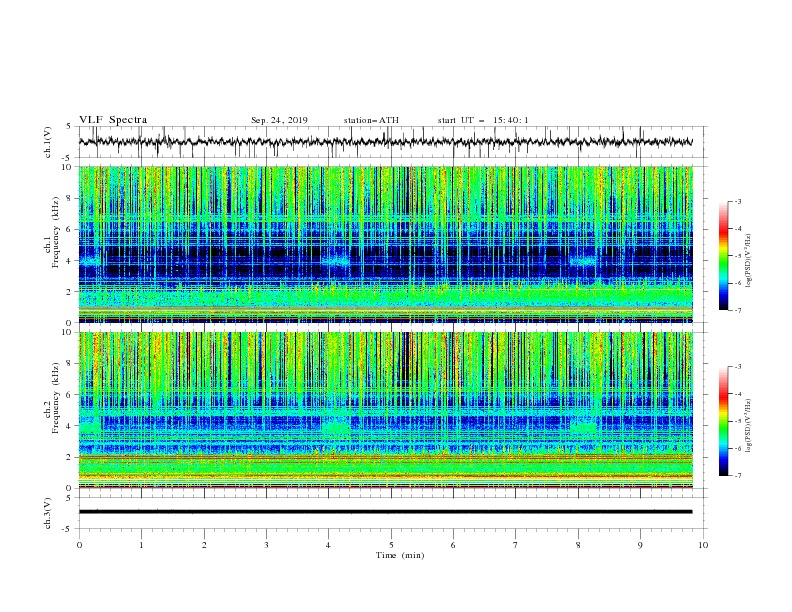Screen dimensions: 792x612
Task: Click the ch.1 frequency axis "6" tick label
Action: click(70, 229)
